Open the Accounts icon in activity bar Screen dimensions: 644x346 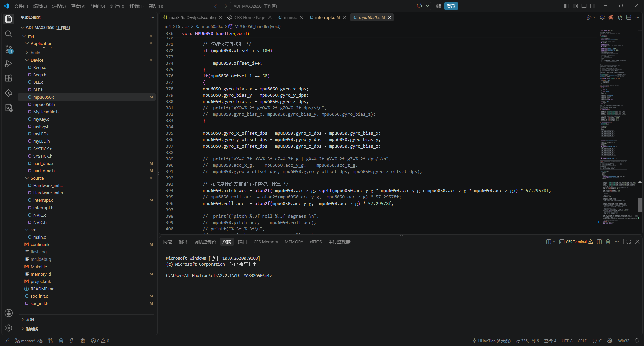point(9,313)
